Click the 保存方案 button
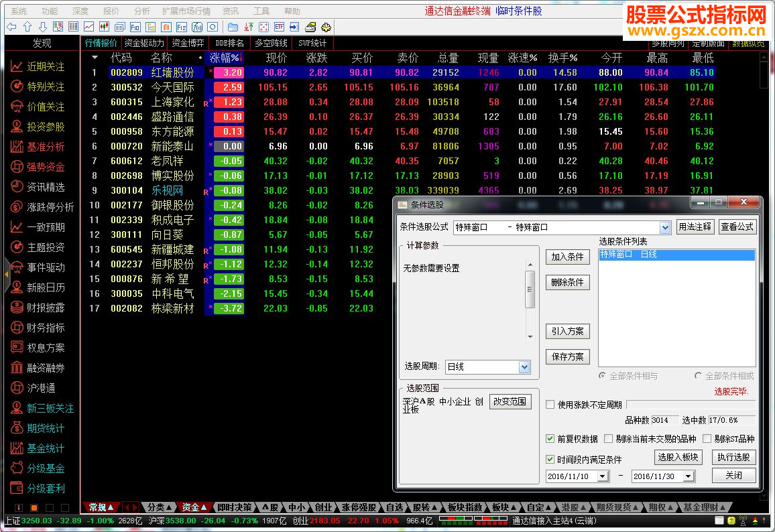 click(567, 356)
